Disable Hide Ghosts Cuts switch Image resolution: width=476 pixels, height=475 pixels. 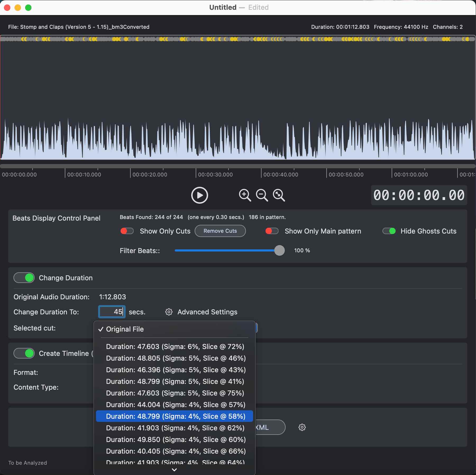pos(389,231)
